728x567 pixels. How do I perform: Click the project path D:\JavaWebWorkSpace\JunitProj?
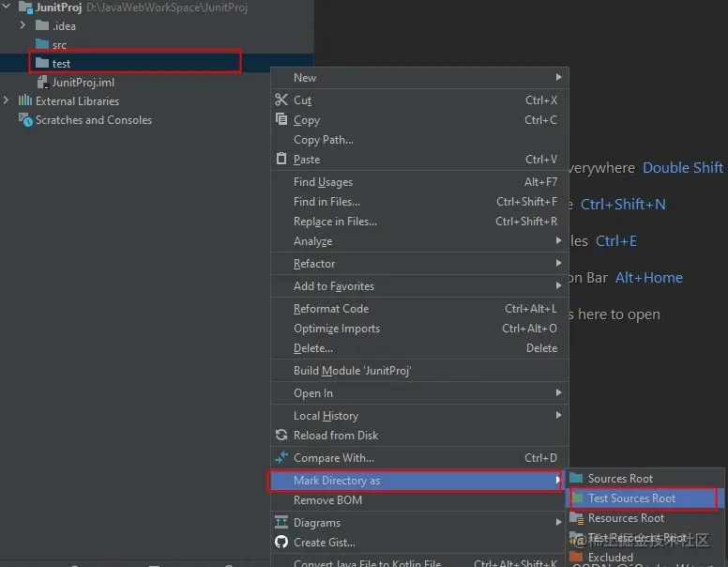pos(167,8)
